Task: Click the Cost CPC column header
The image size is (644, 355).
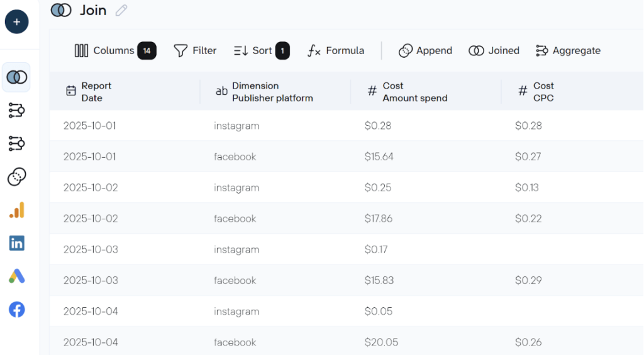Action: click(x=572, y=92)
